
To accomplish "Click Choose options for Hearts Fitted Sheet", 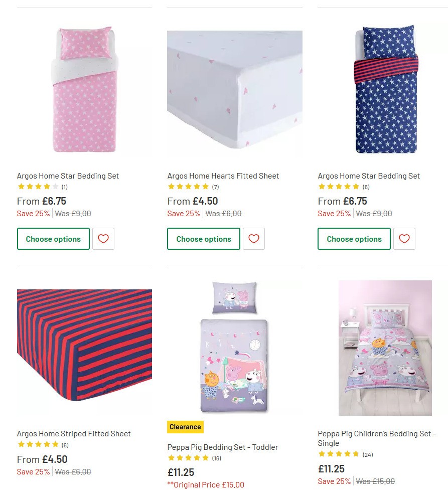I will (204, 239).
